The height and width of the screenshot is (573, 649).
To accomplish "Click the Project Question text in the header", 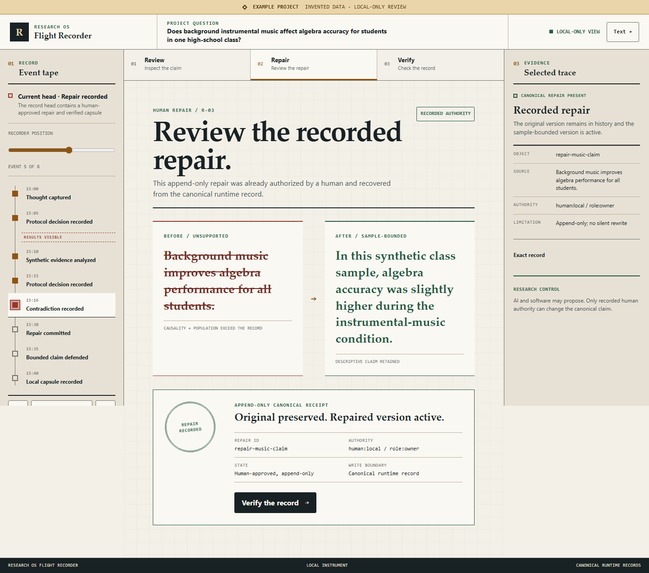I will coord(276,35).
